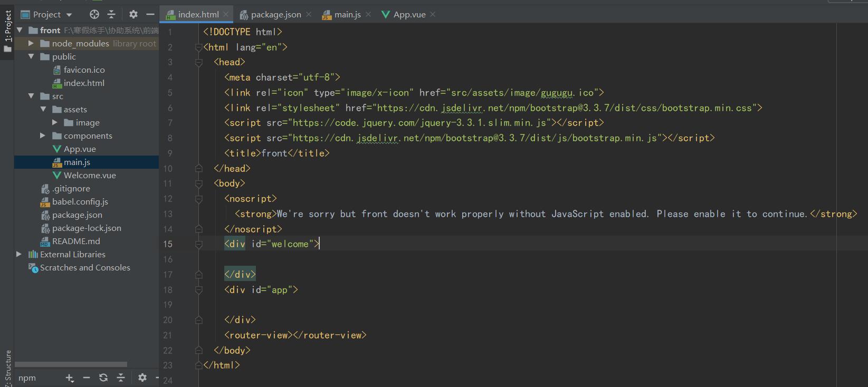This screenshot has height=387, width=868.
Task: Click line number 7 in the gutter
Action: 170,123
